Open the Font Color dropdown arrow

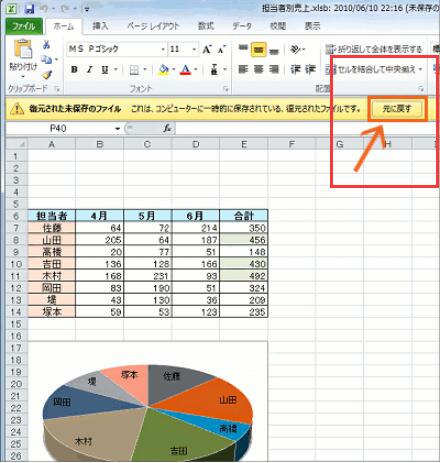(x=196, y=70)
